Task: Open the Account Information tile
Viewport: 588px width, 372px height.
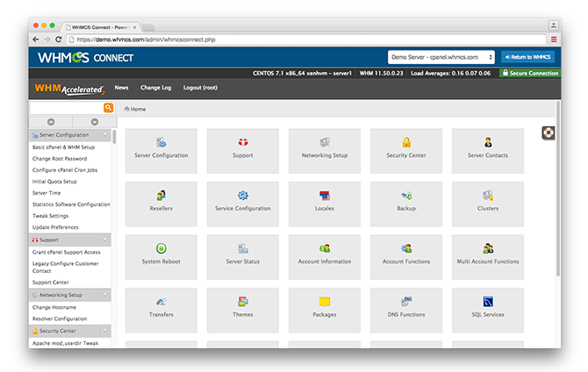Action: 325,257
